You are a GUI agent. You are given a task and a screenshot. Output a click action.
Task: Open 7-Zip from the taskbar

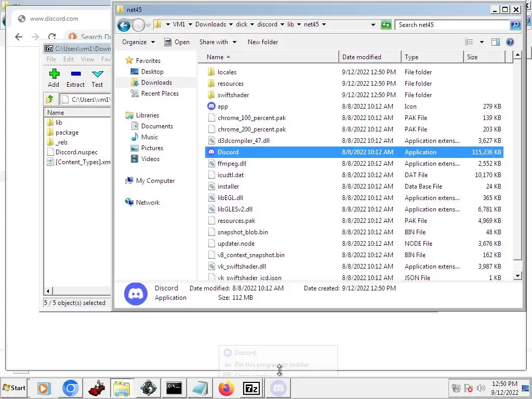(251, 388)
